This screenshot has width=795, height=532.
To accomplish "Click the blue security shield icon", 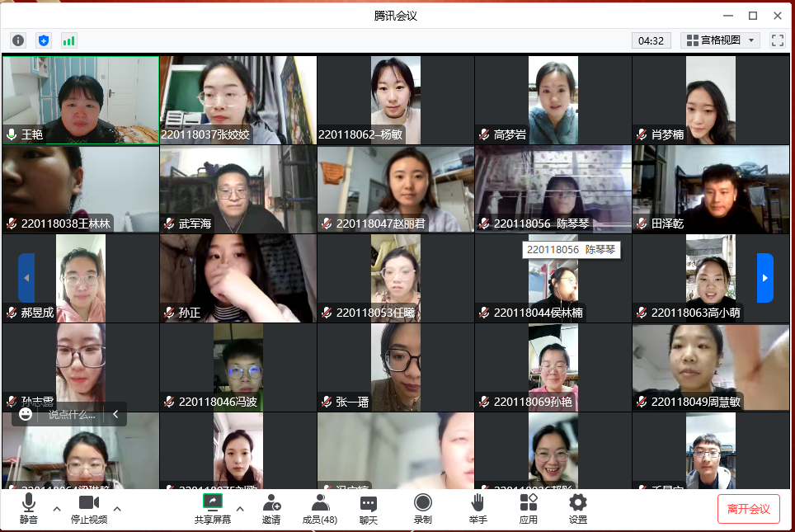I will [44, 40].
